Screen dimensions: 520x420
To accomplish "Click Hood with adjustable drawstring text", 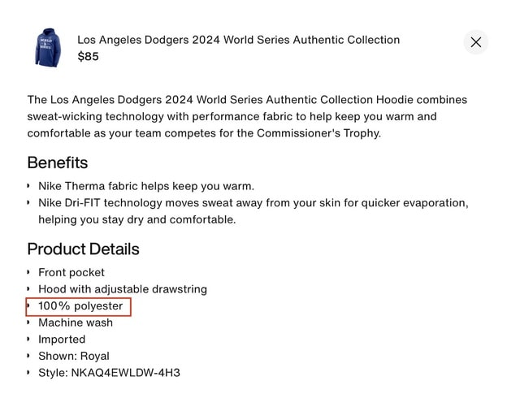I will tap(123, 289).
